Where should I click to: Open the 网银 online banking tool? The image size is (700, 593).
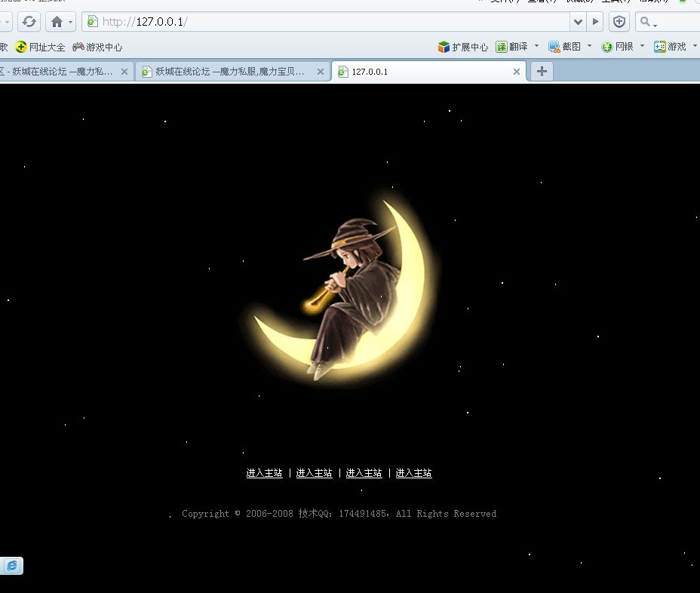point(618,47)
